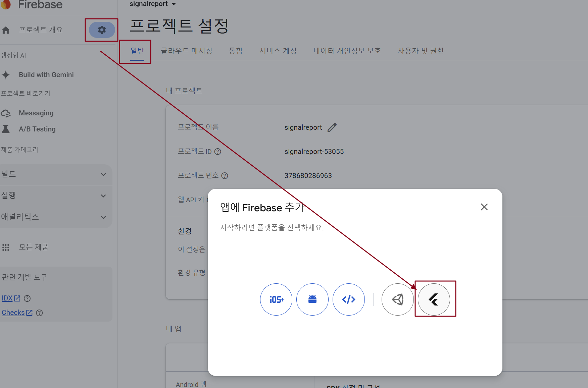
Task: Click the Messaging cloud icon
Action: point(6,113)
